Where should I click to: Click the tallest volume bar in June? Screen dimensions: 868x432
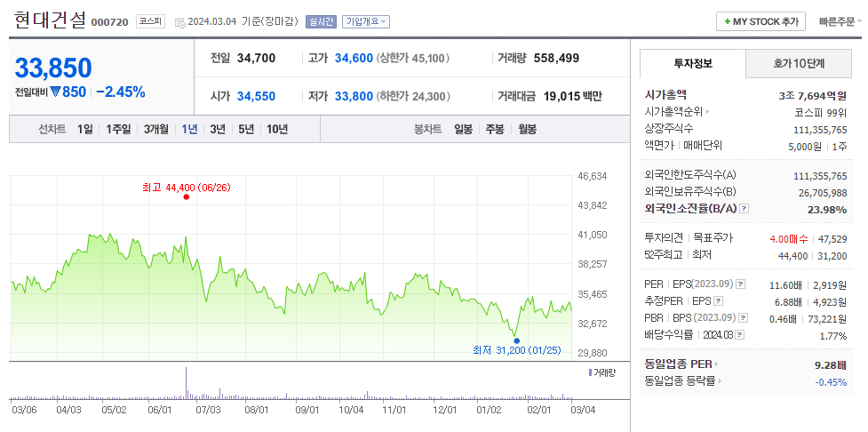coord(186,382)
